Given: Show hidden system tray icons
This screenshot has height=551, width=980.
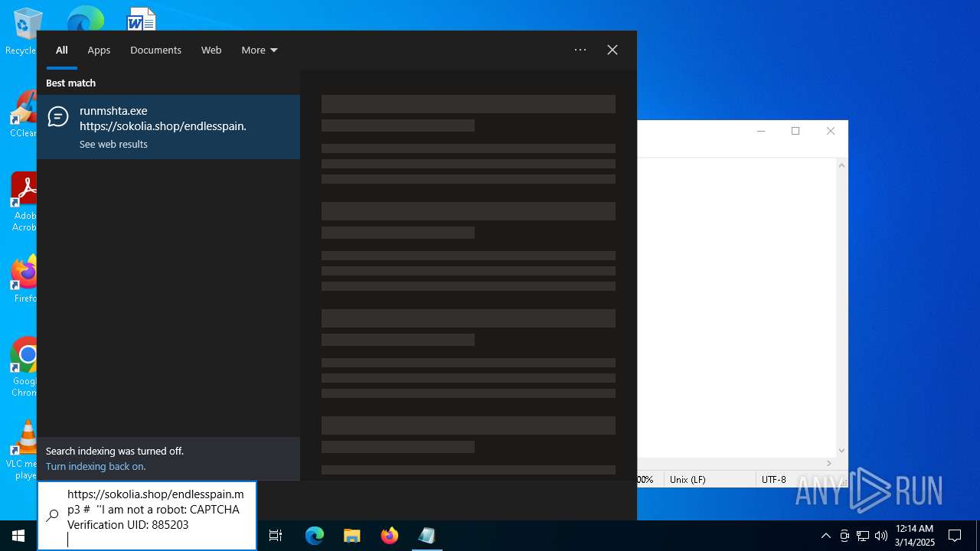Looking at the screenshot, I should click(x=825, y=536).
